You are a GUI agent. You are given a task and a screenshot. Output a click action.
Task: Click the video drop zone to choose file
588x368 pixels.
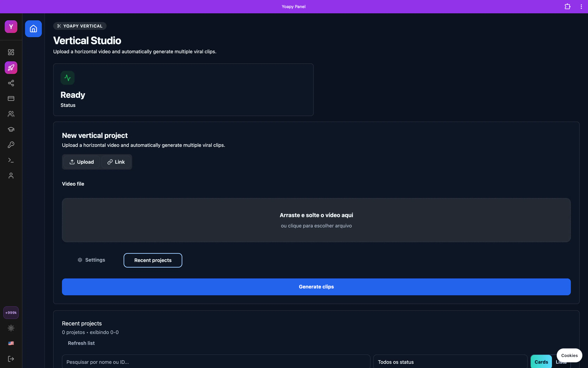pos(316,220)
